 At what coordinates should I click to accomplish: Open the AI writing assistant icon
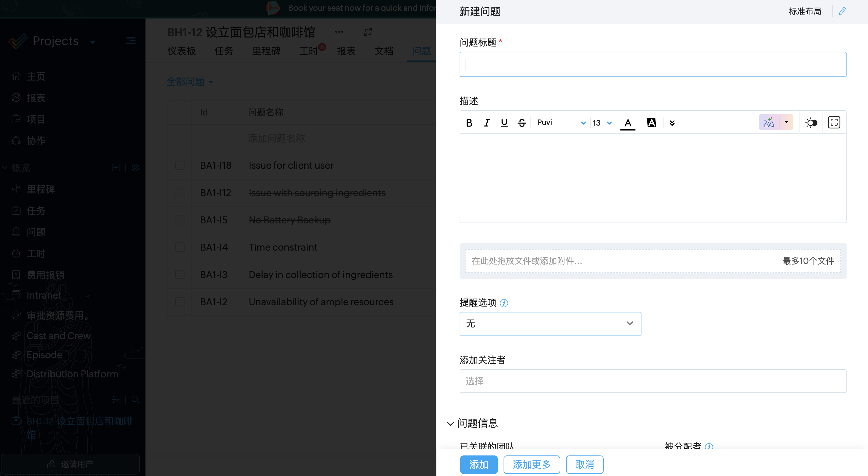(769, 123)
